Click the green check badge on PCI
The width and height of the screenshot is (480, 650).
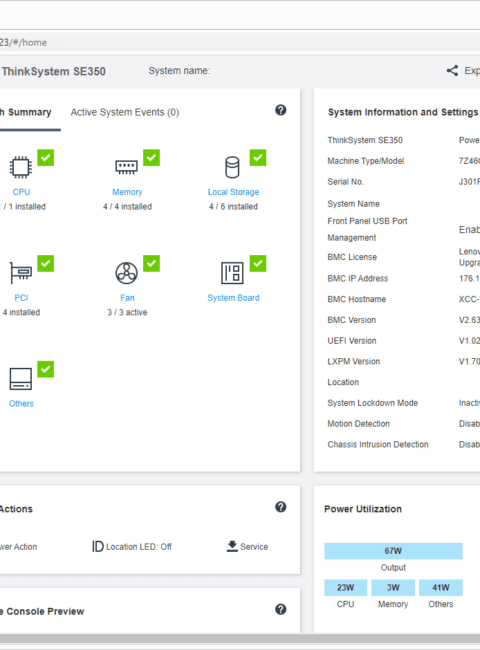pyautogui.click(x=46, y=263)
